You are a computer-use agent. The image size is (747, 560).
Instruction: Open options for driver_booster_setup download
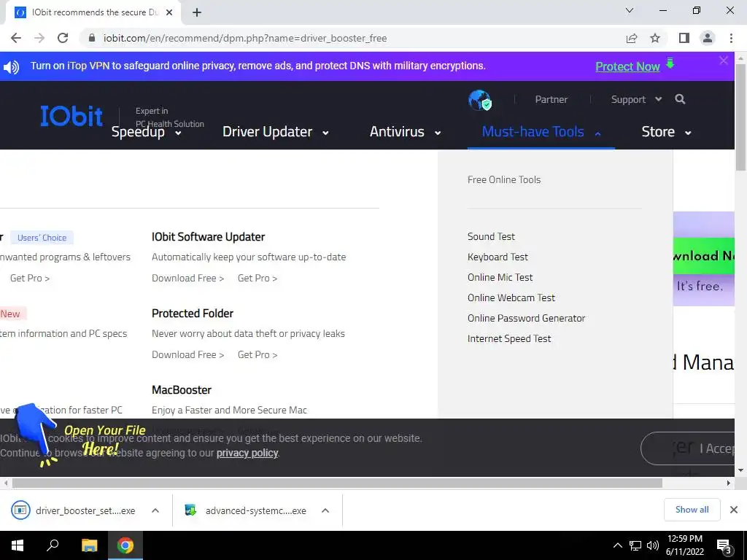(x=155, y=510)
